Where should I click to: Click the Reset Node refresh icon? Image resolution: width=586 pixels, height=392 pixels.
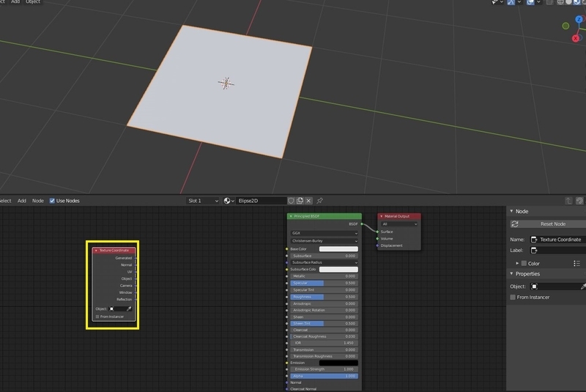pos(515,223)
